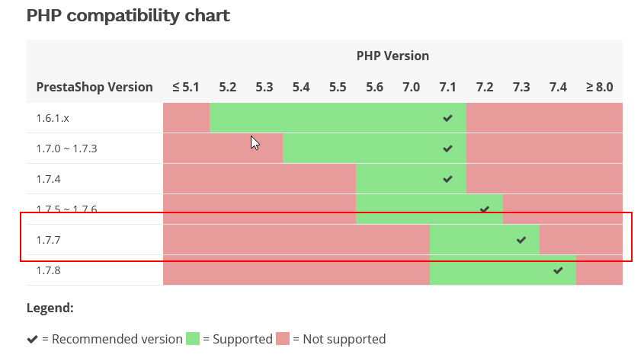Click the ≥ 8.0 column header
Screen dimensions: 644x361
click(x=599, y=87)
